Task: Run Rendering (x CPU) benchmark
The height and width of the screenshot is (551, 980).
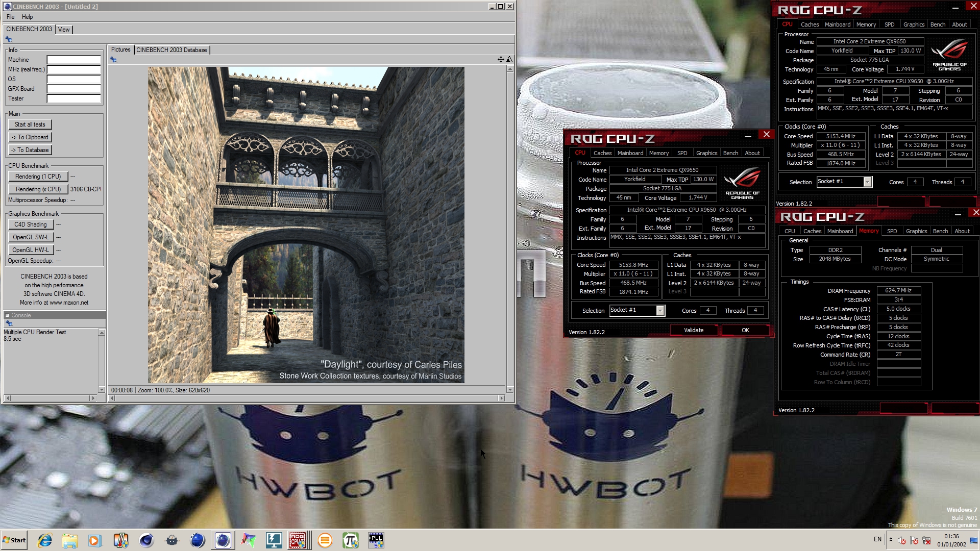Action: (x=38, y=189)
